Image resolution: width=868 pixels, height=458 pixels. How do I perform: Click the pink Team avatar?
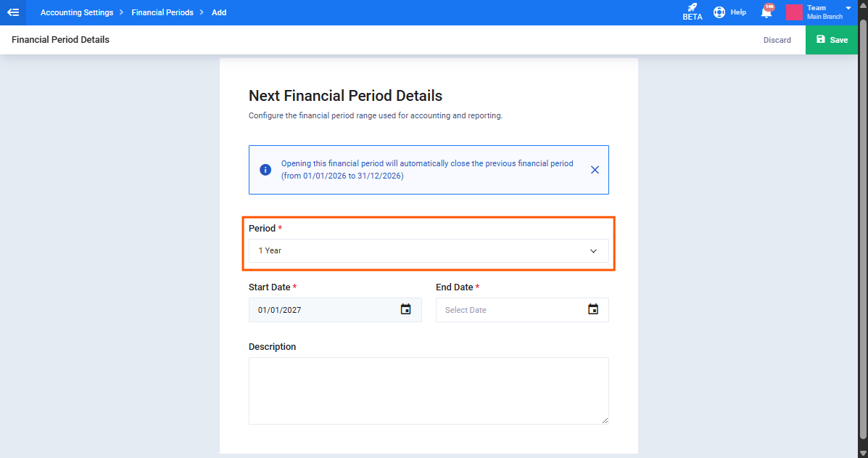[794, 12]
